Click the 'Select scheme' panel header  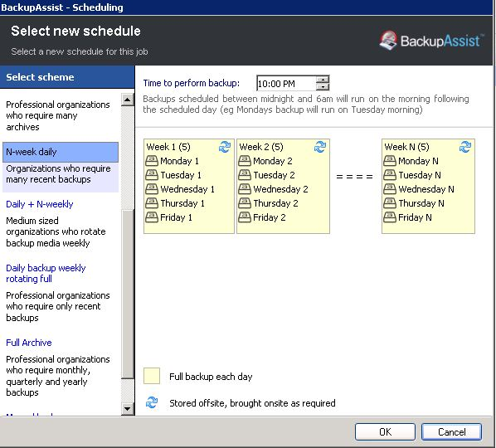(67, 77)
